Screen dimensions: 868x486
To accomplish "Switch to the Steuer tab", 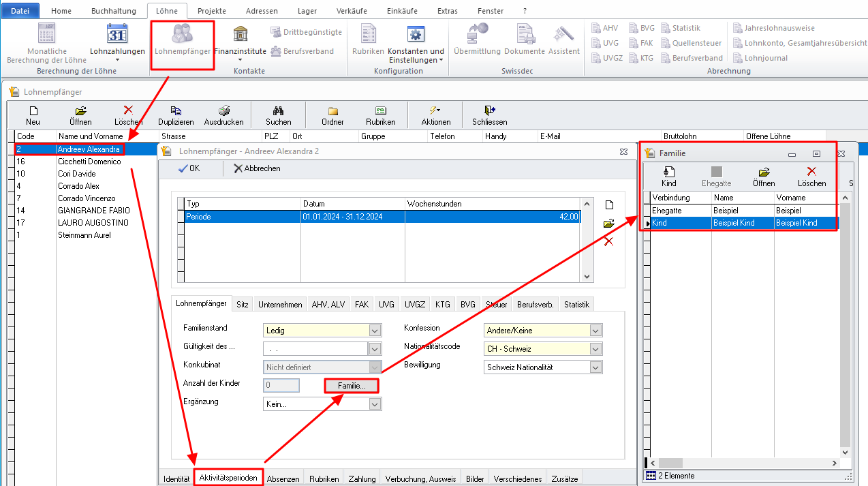I will pyautogui.click(x=496, y=305).
